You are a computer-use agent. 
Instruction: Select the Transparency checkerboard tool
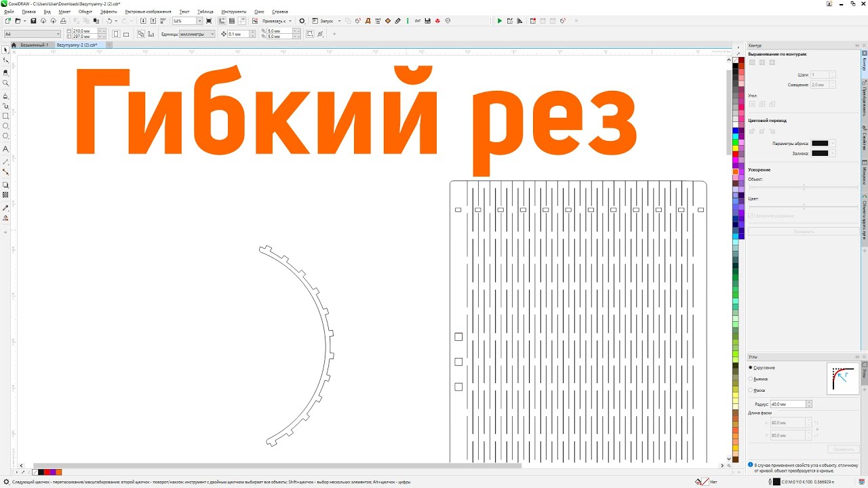point(6,195)
